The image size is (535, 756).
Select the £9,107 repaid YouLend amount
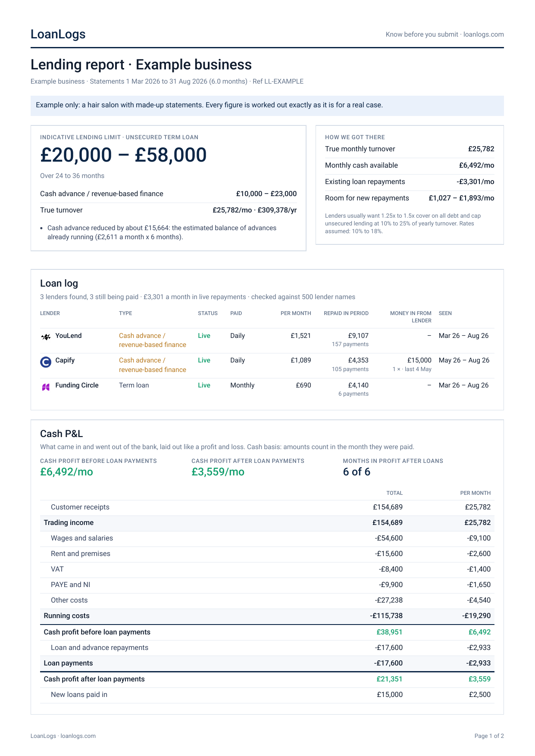(x=358, y=336)
